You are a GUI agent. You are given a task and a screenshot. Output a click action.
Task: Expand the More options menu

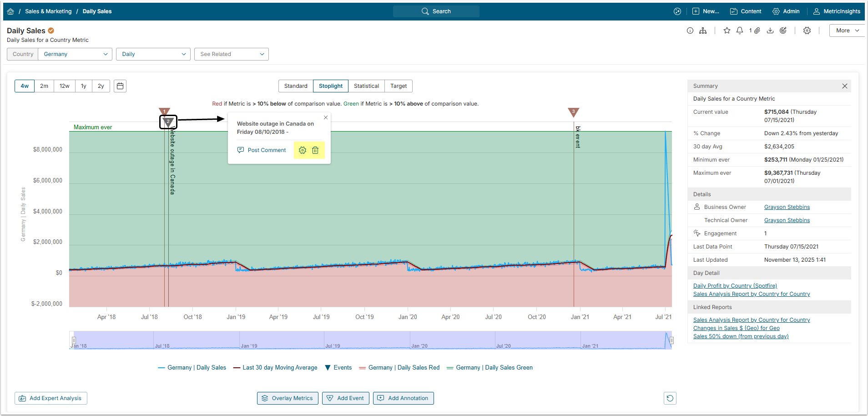(x=847, y=30)
